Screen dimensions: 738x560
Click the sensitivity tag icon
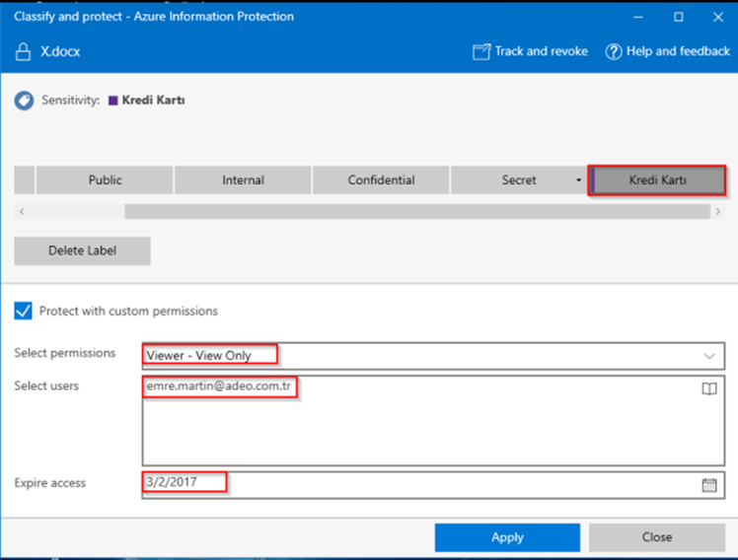point(24,101)
